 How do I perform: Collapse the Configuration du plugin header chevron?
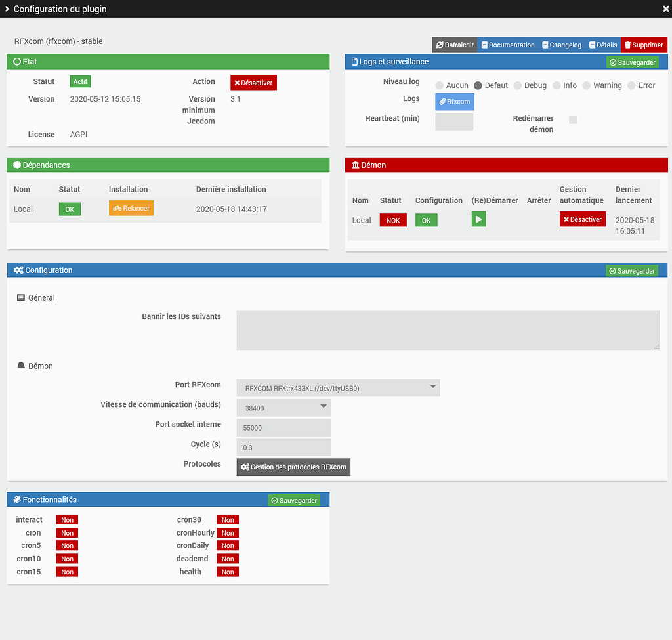tap(7, 9)
